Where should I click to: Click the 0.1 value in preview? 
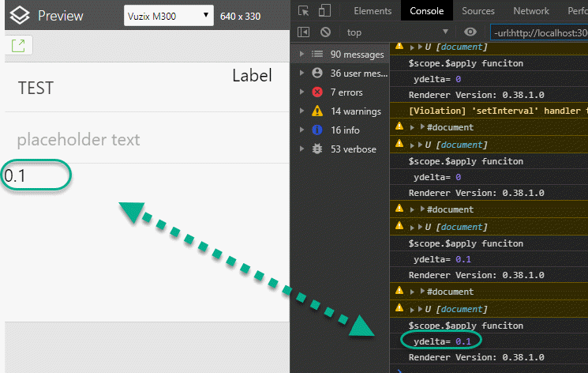tap(15, 175)
